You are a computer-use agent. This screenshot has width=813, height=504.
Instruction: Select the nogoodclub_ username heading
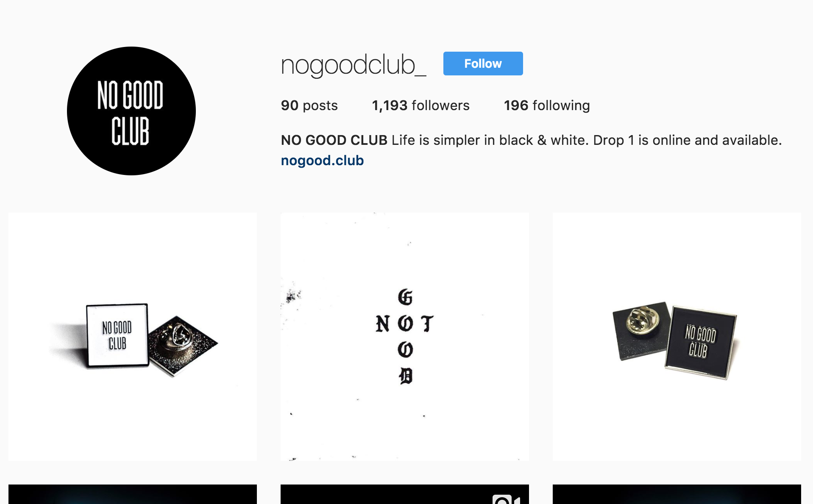(354, 65)
